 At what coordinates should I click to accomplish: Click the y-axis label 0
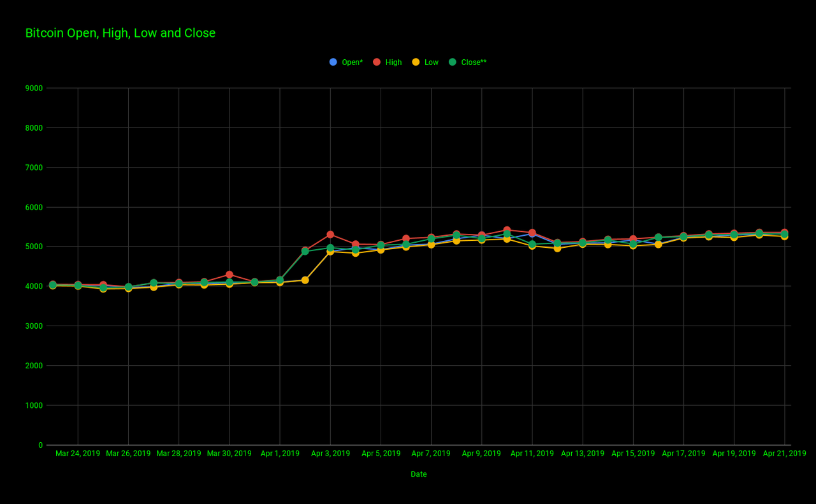pyautogui.click(x=41, y=445)
